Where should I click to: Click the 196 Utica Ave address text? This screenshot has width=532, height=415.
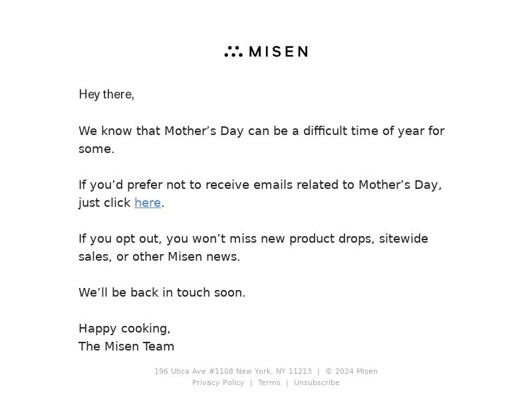pos(233,371)
